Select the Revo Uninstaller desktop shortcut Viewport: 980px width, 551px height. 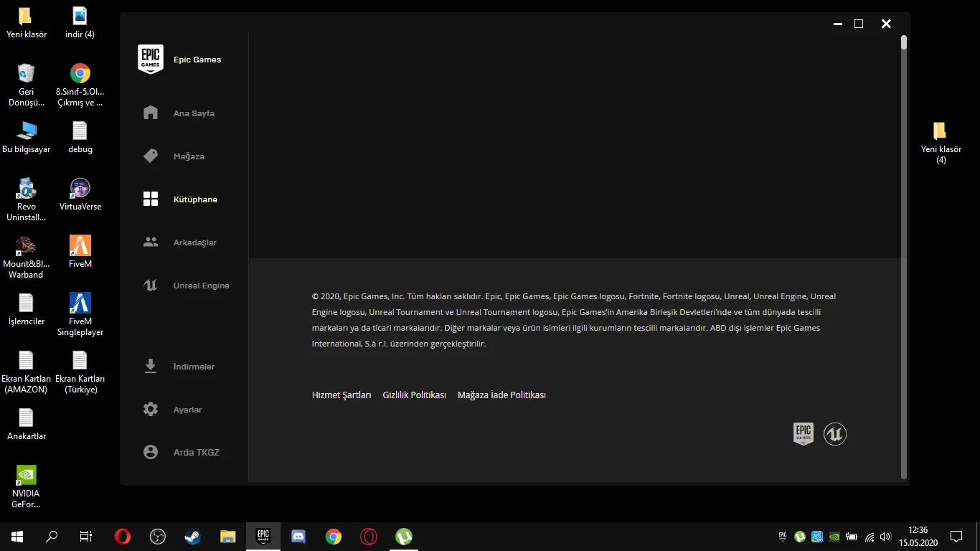[x=26, y=200]
